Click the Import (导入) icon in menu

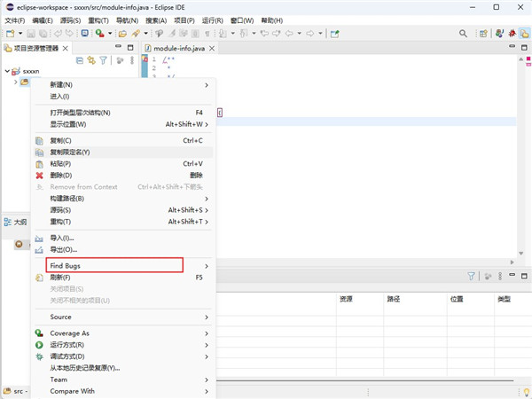pos(39,239)
